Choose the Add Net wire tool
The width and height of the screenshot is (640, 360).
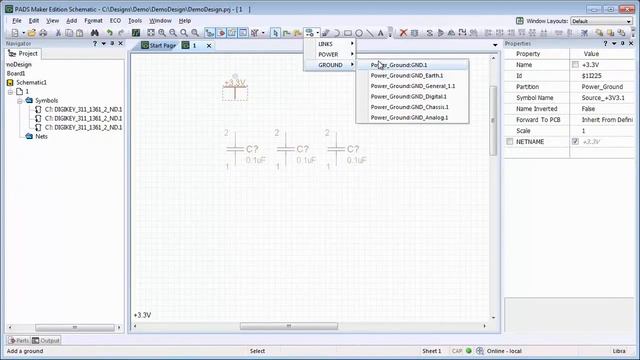[x=287, y=33]
